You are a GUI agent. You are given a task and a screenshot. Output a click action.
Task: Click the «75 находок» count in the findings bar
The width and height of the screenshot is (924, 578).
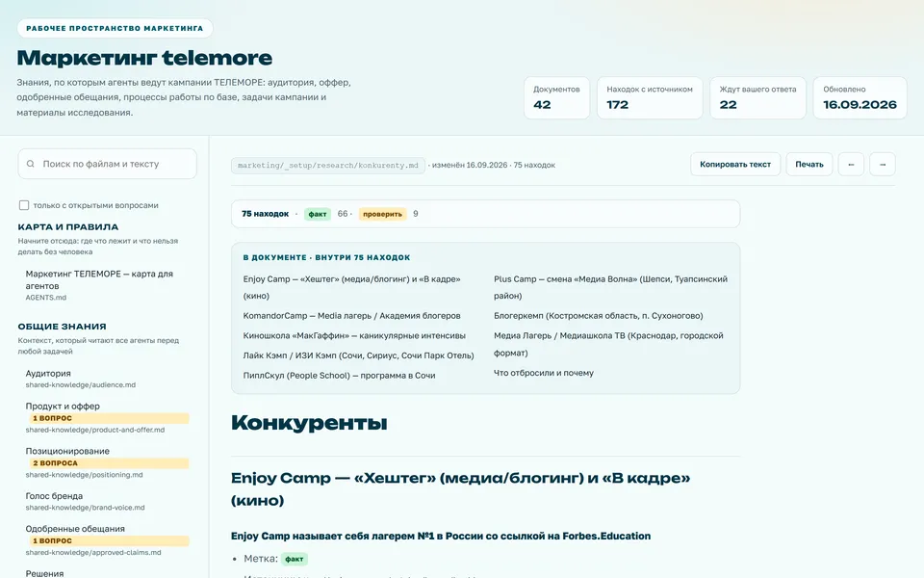pos(266,214)
